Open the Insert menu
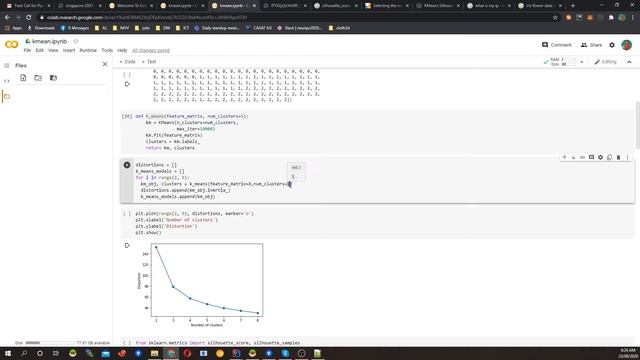Image resolution: width=640 pixels, height=360 pixels. click(69, 50)
